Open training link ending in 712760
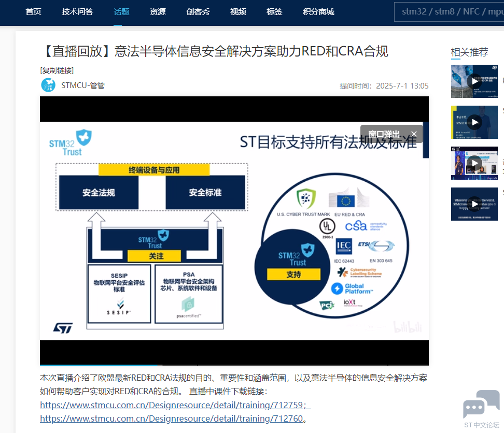504x433 pixels. tap(171, 418)
